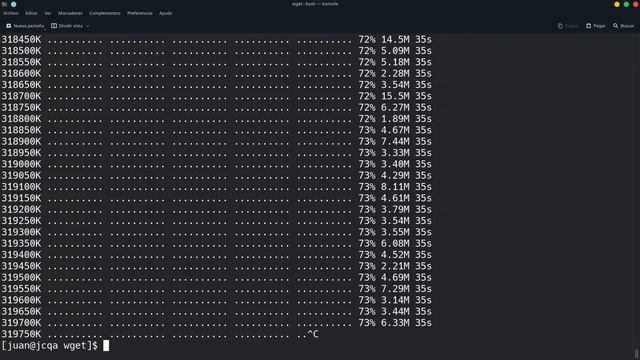Image resolution: width=640 pixels, height=360 pixels.
Task: Maximize the Konsole window with green button
Action: pyautogui.click(x=626, y=4)
